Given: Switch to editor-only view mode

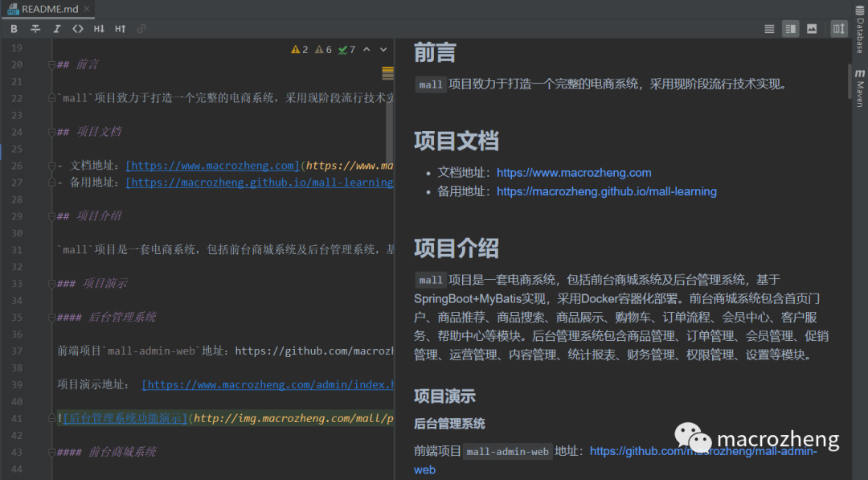Looking at the screenshot, I should pyautogui.click(x=769, y=28).
